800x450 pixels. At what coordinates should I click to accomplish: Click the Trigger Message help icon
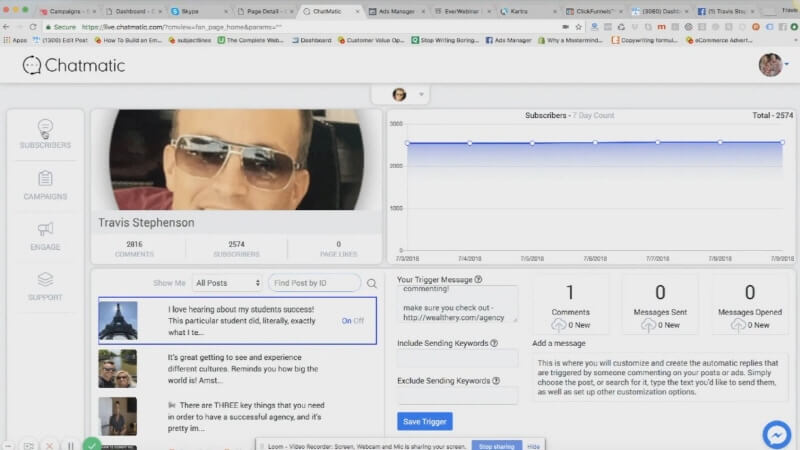pos(478,280)
